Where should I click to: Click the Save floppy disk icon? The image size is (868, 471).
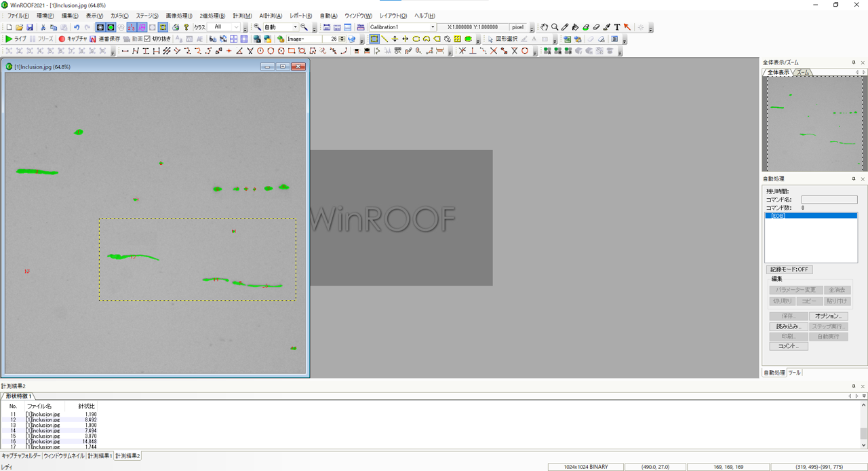point(30,27)
